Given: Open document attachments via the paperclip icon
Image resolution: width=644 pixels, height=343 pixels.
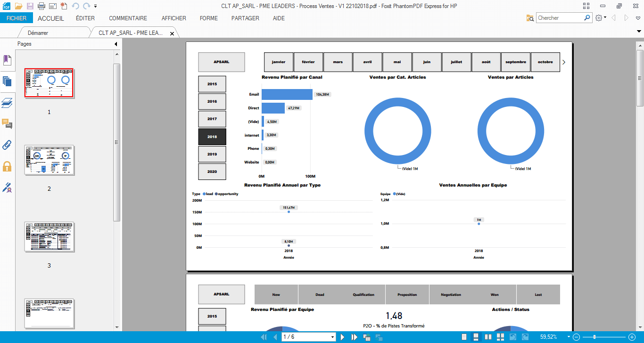Looking at the screenshot, I should (7, 145).
